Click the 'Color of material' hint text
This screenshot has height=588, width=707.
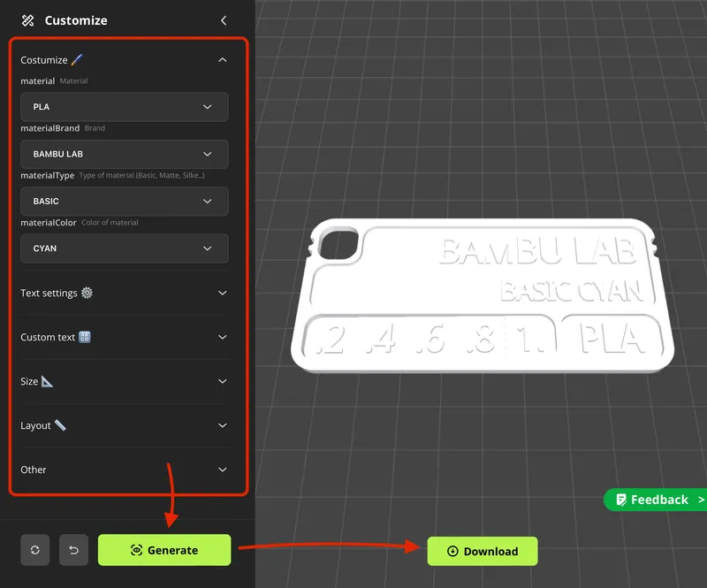(x=110, y=223)
